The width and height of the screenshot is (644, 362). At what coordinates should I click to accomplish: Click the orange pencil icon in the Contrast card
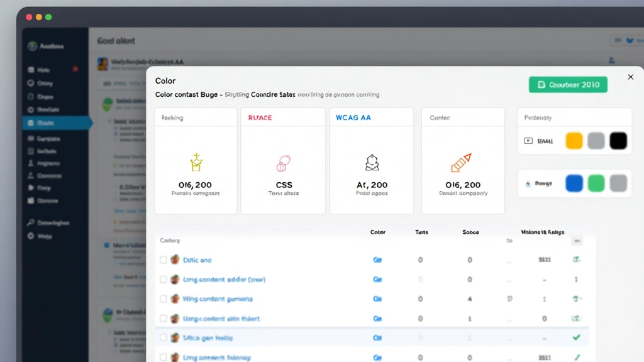(461, 162)
